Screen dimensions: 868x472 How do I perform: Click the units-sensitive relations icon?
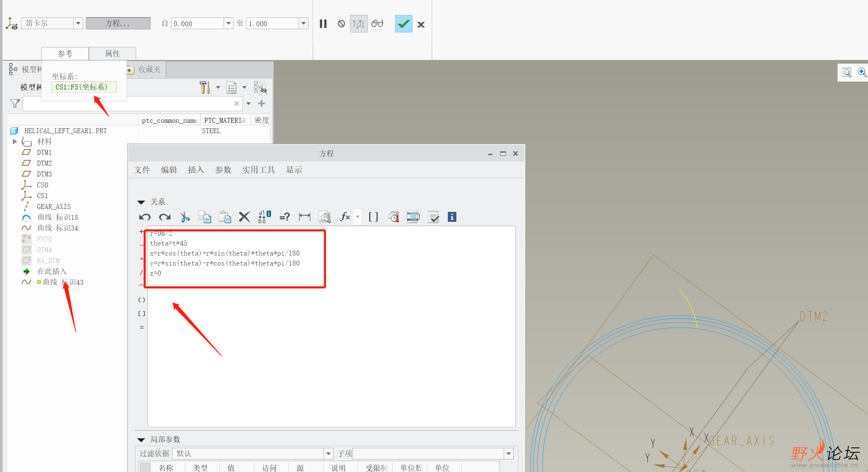click(393, 217)
